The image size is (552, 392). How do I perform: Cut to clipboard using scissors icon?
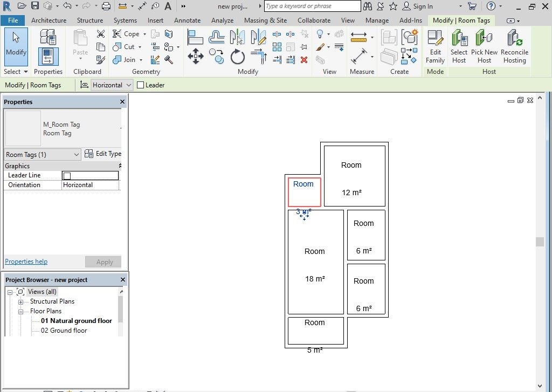coord(101,34)
